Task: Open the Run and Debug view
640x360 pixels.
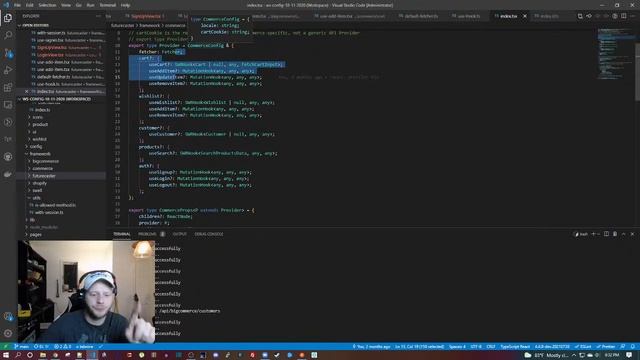Action: [x=8, y=70]
